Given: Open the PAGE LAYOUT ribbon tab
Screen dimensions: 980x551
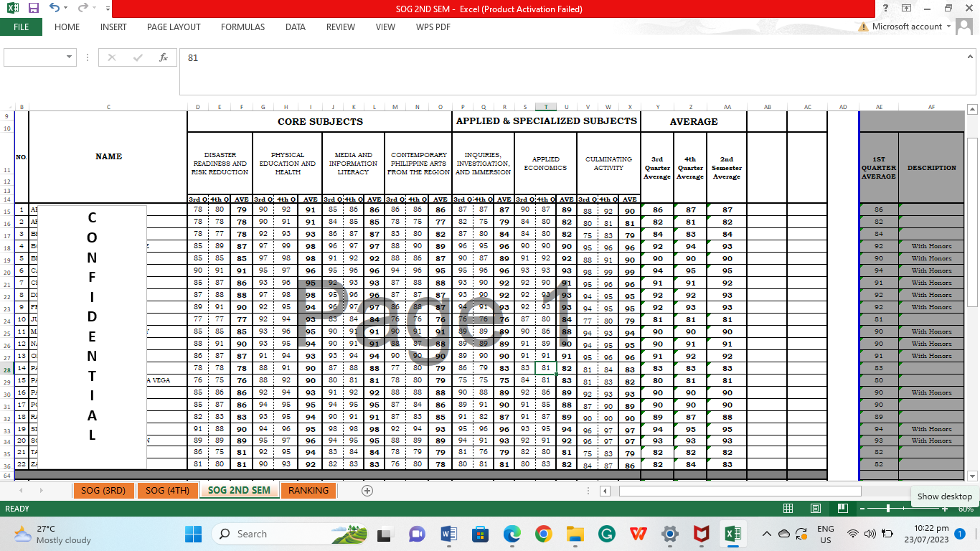Looking at the screenshot, I should 174,27.
